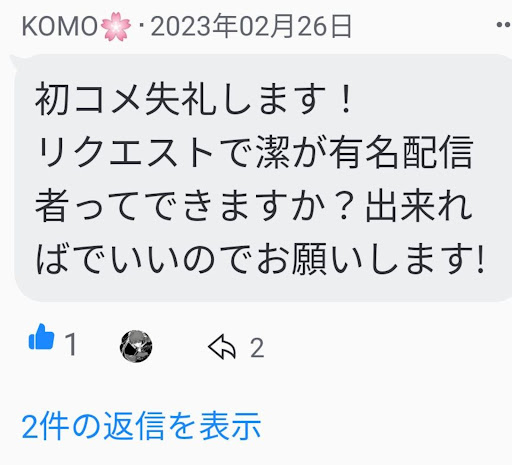512x465 pixels.
Task: Select the line 初コメ失礼します！
Action: click(193, 99)
